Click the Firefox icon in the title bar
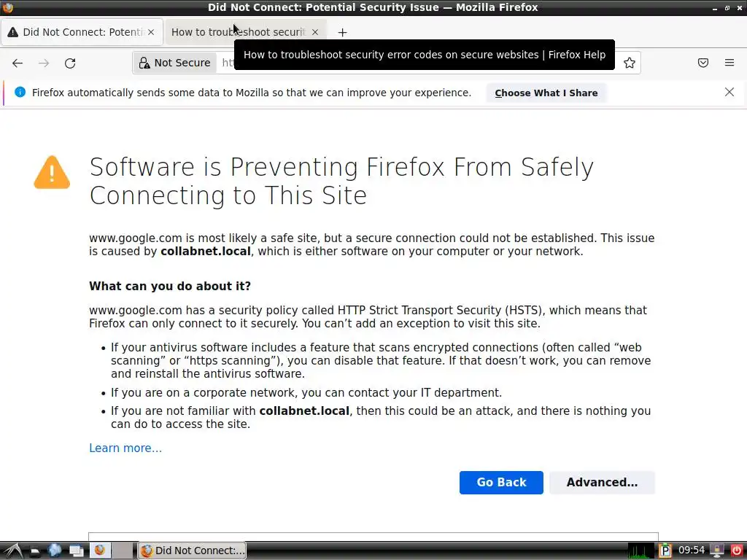 [7, 7]
